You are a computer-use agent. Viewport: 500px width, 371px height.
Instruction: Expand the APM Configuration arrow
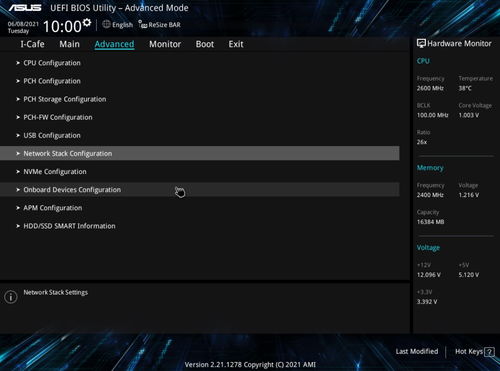pyautogui.click(x=18, y=208)
